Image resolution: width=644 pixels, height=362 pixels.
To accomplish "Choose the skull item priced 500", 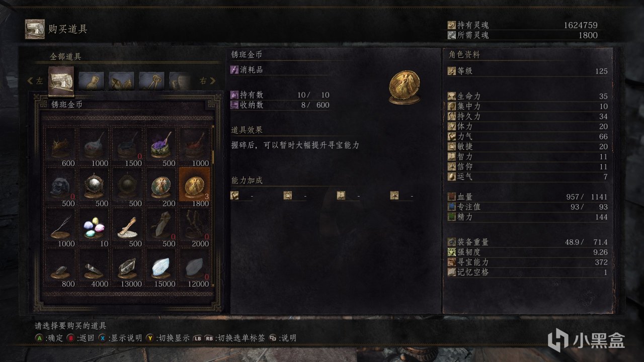I will 60,186.
